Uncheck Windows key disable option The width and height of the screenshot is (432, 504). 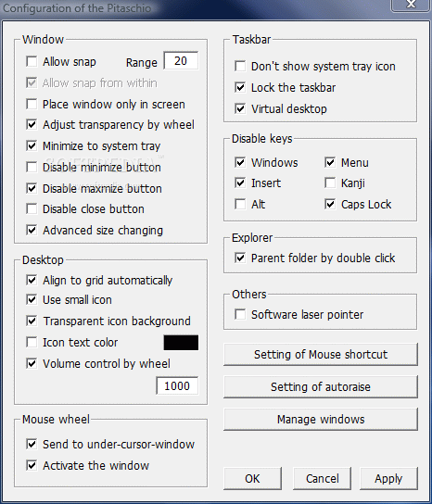(240, 162)
